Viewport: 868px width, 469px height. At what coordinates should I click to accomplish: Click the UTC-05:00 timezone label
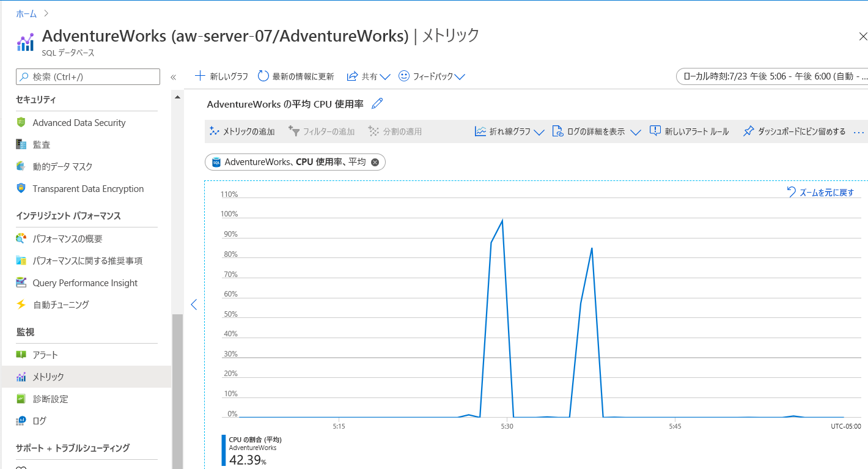[x=846, y=426]
